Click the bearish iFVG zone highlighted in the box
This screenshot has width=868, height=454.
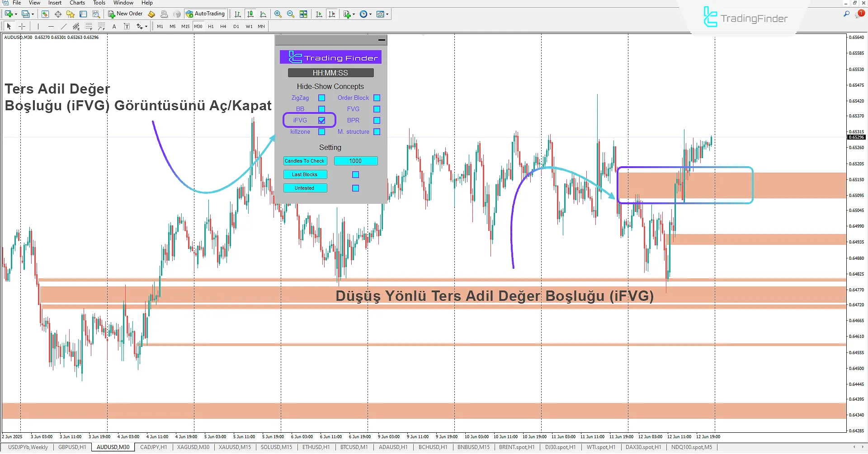point(684,185)
